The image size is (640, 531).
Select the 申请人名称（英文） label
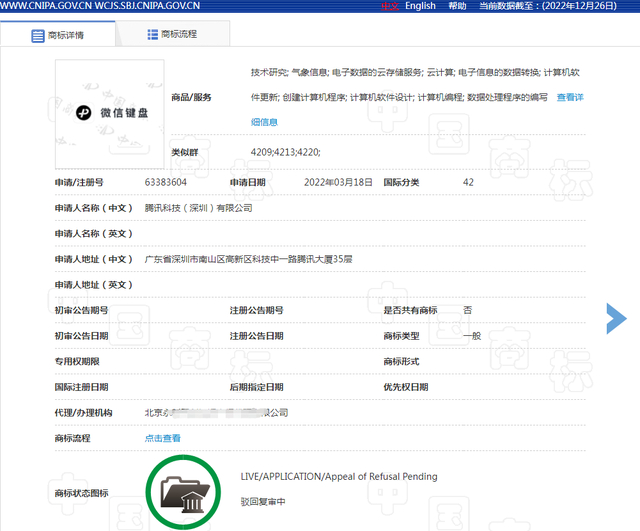coord(93,233)
